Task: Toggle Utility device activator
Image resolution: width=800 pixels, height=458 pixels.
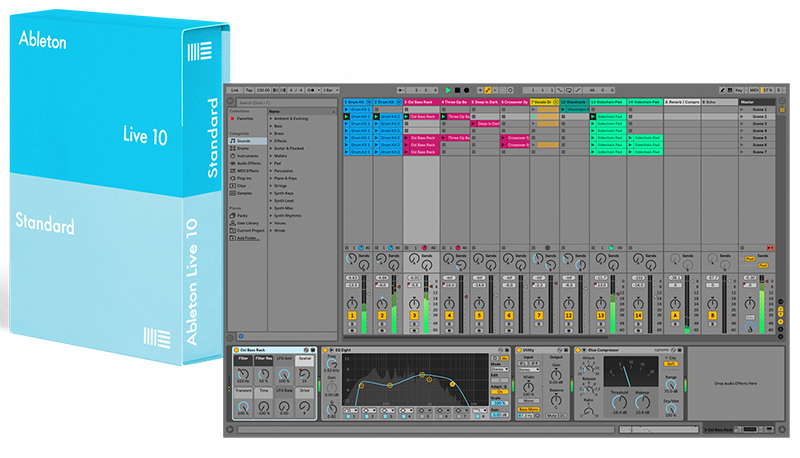Action: coord(518,350)
